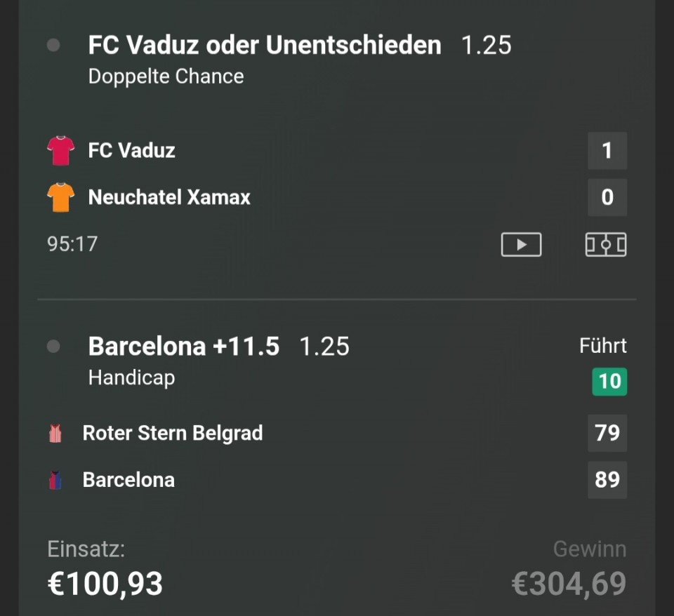
Task: Tap the Roter Stern Belgrad jersey icon
Action: tap(55, 434)
